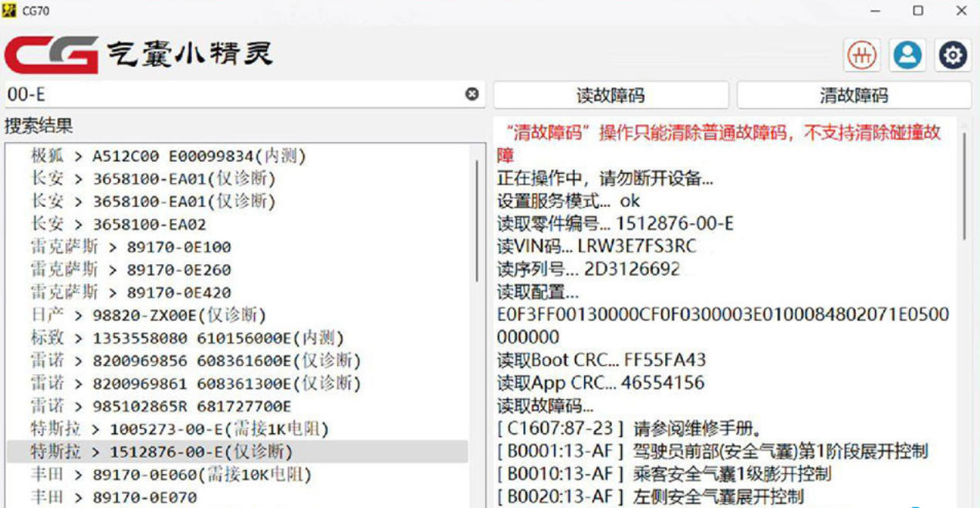980x508 pixels.
Task: Click log line 读取零件编号 1512876-00-E
Action: 615,224
